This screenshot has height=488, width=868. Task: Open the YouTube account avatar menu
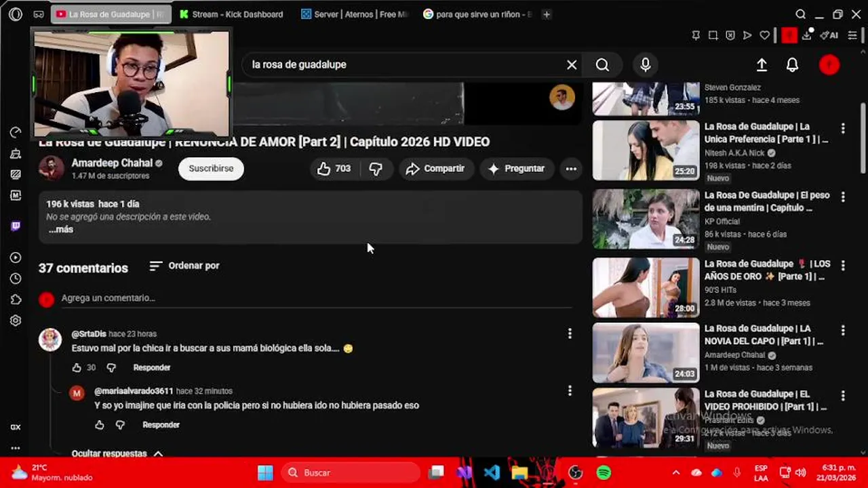pos(829,64)
